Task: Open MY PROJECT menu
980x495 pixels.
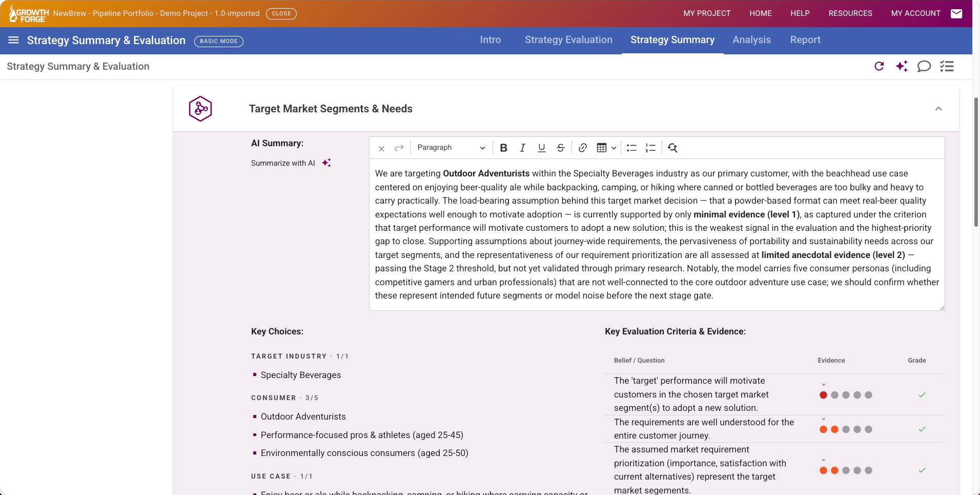Action: pyautogui.click(x=707, y=13)
